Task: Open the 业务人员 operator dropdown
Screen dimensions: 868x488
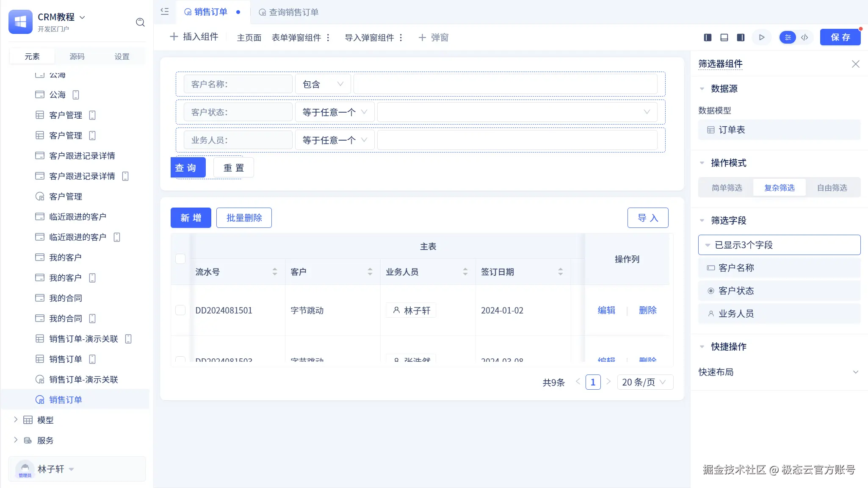Action: click(x=334, y=140)
